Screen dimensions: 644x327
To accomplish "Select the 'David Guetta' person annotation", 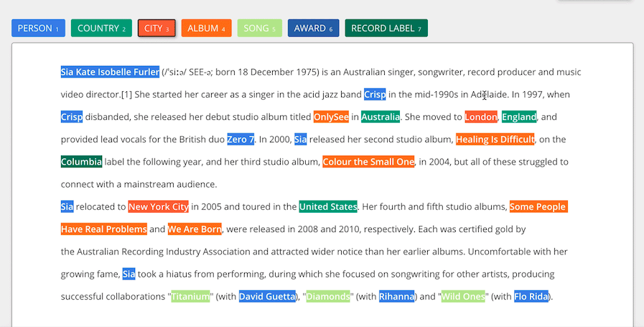I will click(x=267, y=296).
